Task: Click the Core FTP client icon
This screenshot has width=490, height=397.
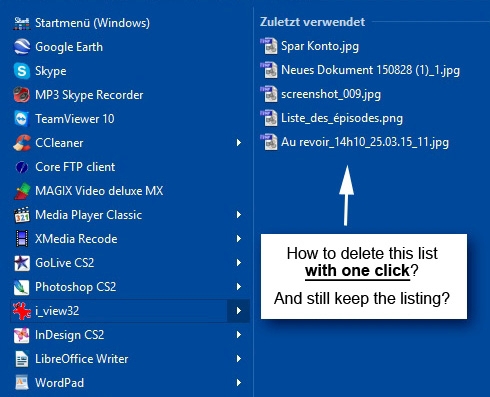Action: pos(22,167)
